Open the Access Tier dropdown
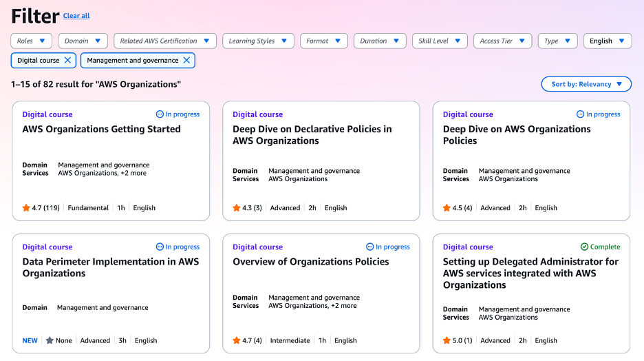 tap(503, 41)
